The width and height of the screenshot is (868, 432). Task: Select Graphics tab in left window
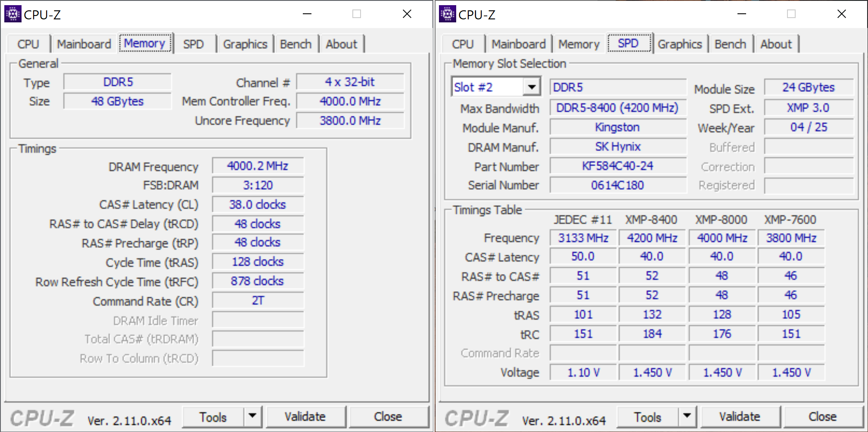tap(245, 44)
